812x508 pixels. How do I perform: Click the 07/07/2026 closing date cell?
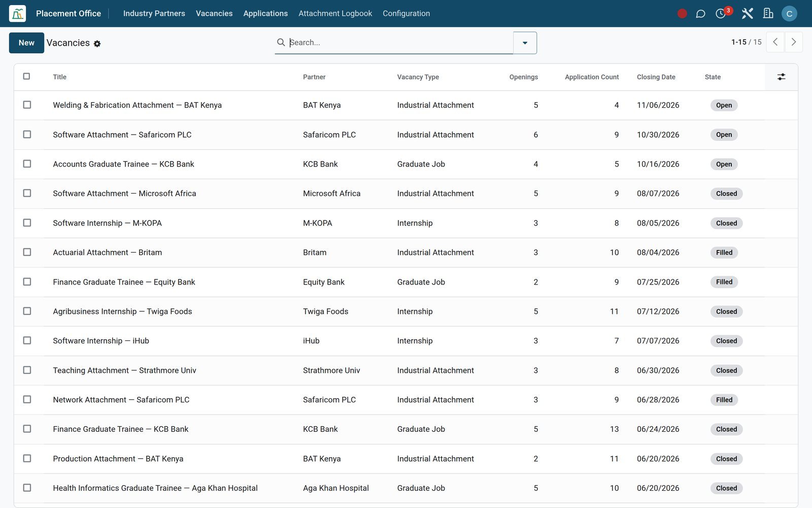658,341
